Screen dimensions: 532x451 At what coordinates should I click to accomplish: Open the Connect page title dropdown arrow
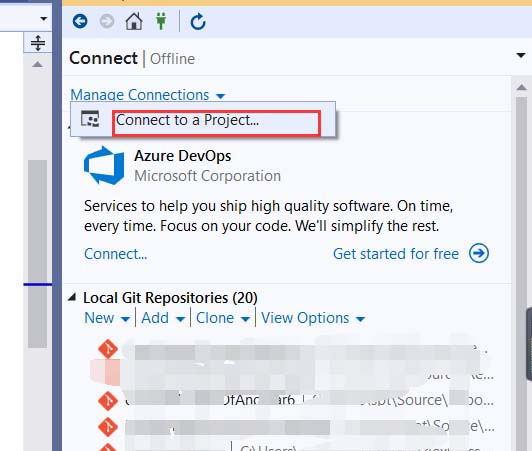(521, 55)
